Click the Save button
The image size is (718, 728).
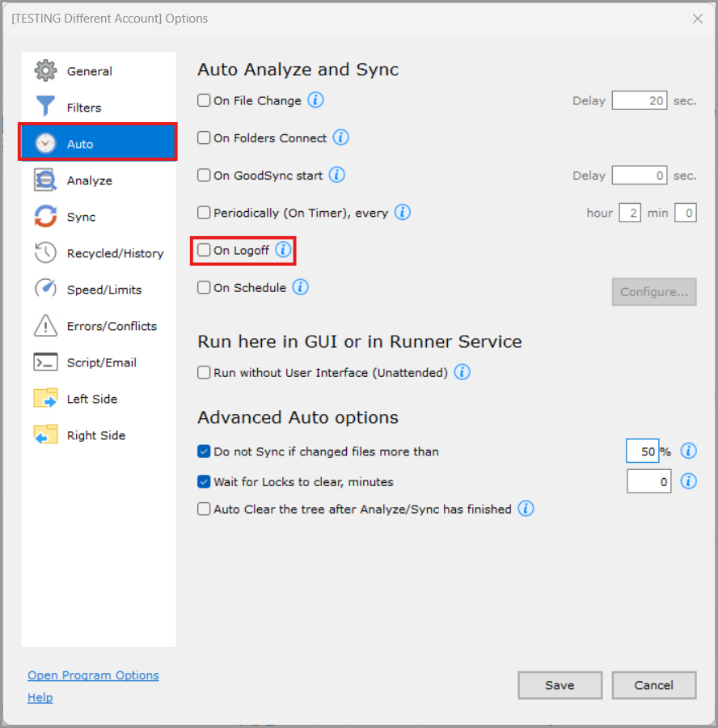(560, 685)
